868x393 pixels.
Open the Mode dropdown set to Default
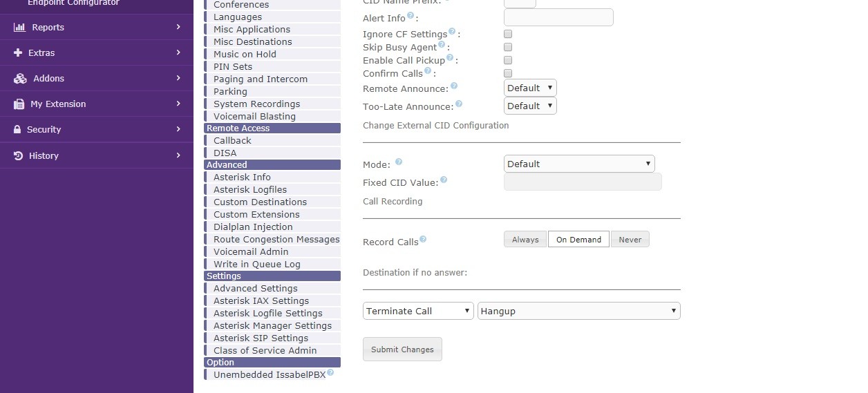click(x=579, y=164)
